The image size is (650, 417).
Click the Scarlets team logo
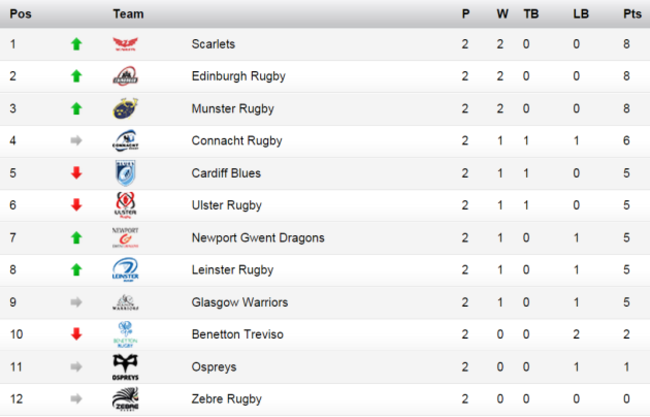pos(126,44)
